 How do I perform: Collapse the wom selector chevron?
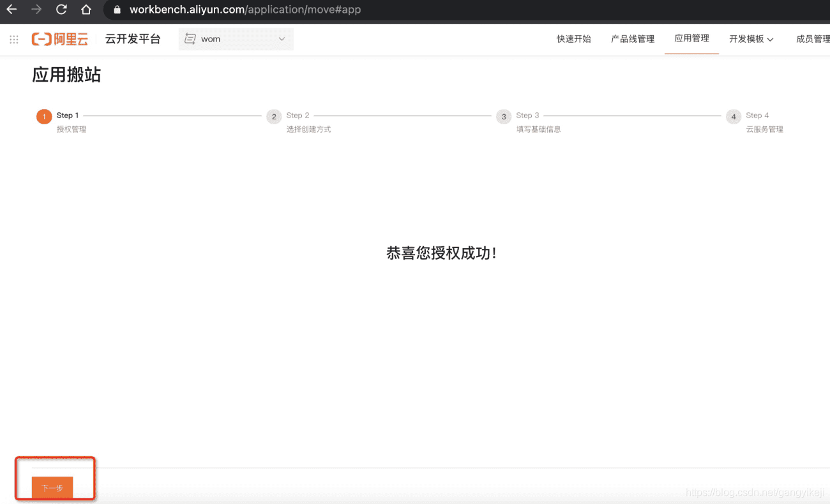(282, 38)
